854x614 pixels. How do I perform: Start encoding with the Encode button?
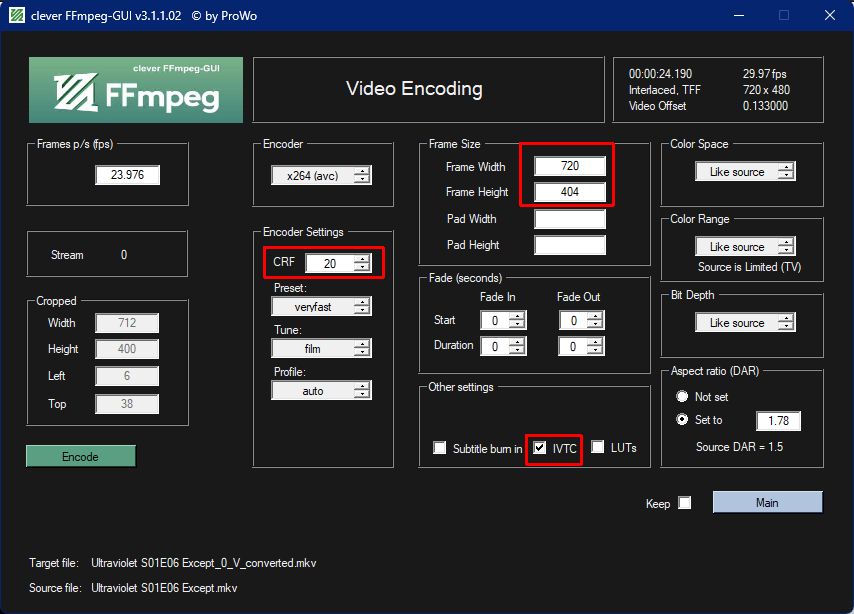(x=81, y=457)
